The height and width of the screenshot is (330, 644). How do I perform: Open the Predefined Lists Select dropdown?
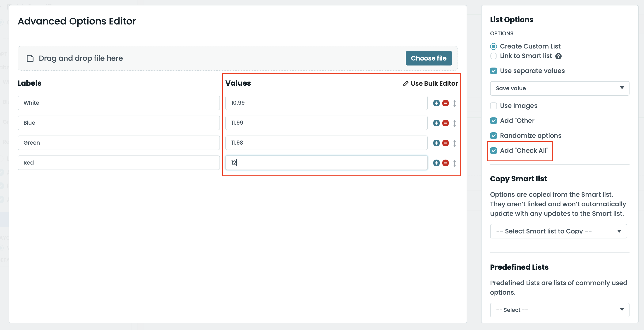[559, 310]
